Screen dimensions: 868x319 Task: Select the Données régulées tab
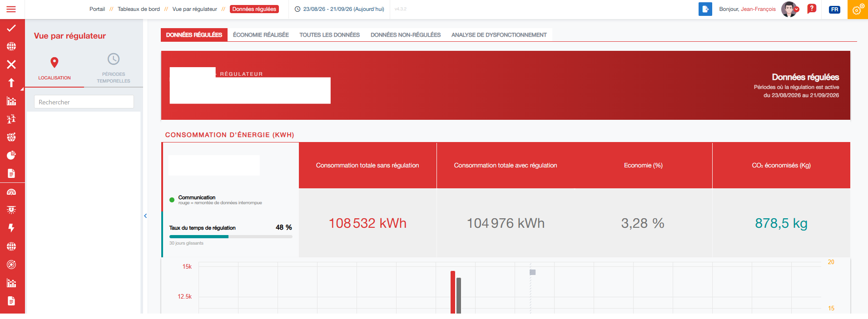point(194,35)
